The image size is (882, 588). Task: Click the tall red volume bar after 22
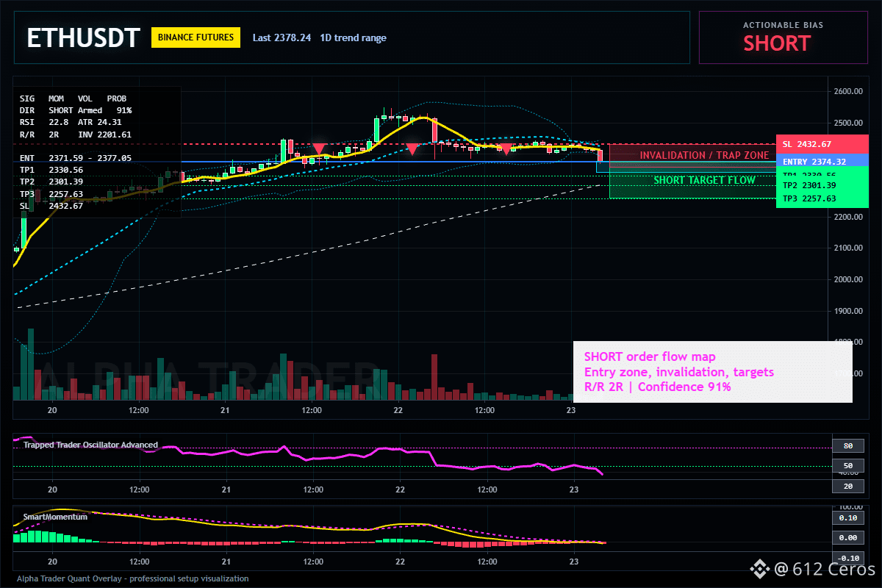pyautogui.click(x=434, y=378)
